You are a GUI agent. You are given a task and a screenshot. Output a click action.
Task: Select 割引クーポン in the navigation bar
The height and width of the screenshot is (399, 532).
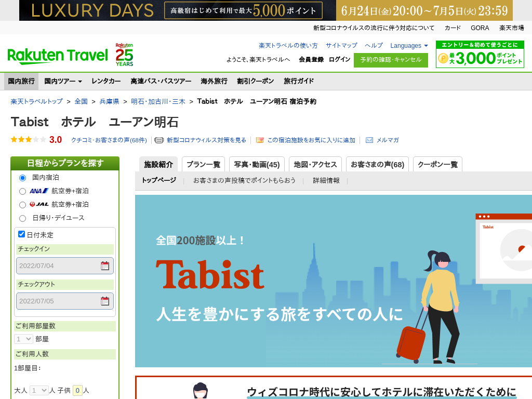[256, 81]
